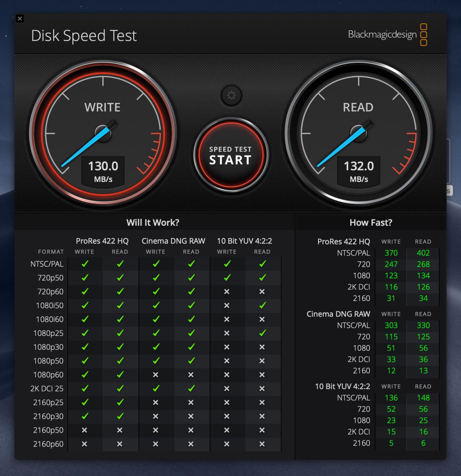Screen dimensions: 461x476
Task: Click the 2160p50 ProRes 422 HQ write cross
Action: [84, 430]
